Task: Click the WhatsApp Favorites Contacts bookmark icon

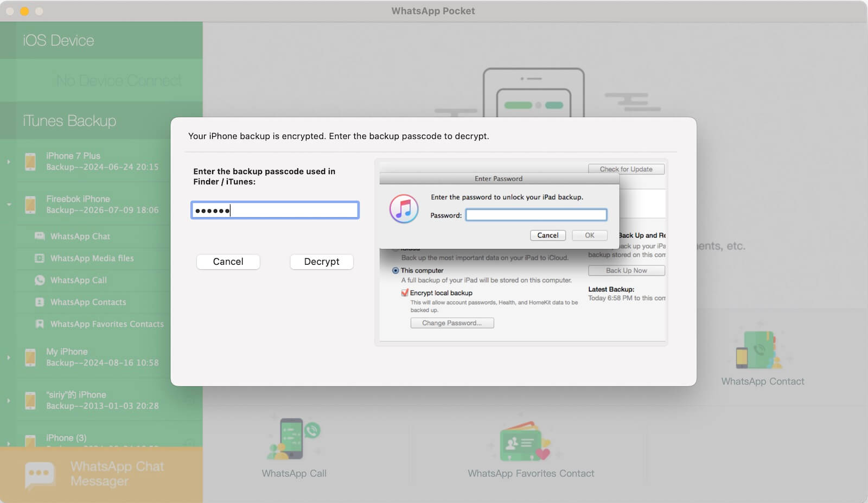Action: 40,324
